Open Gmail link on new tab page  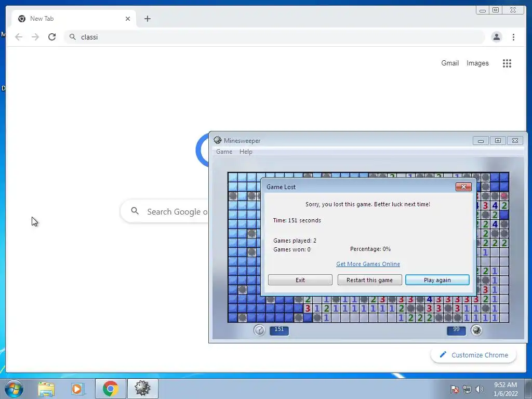tap(450, 63)
